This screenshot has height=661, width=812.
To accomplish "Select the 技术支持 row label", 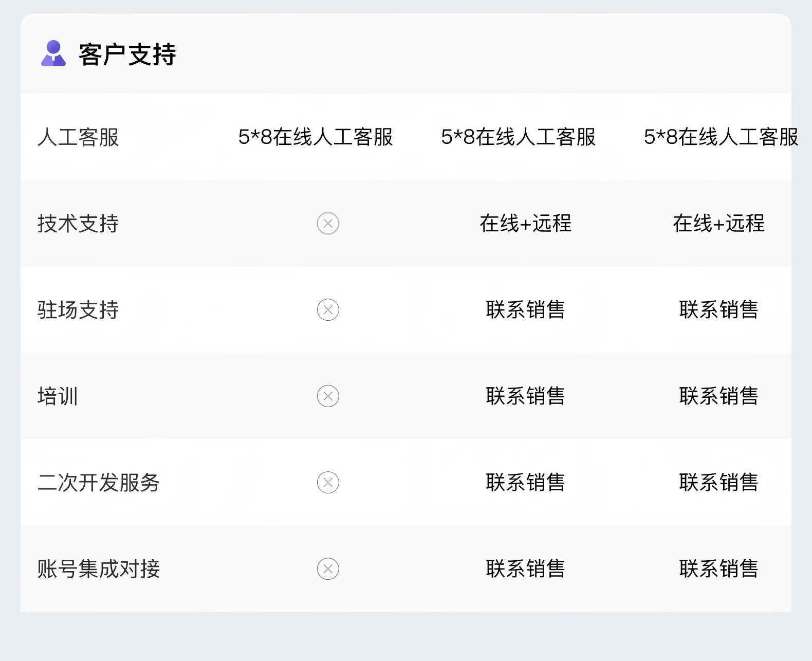I will tap(78, 224).
